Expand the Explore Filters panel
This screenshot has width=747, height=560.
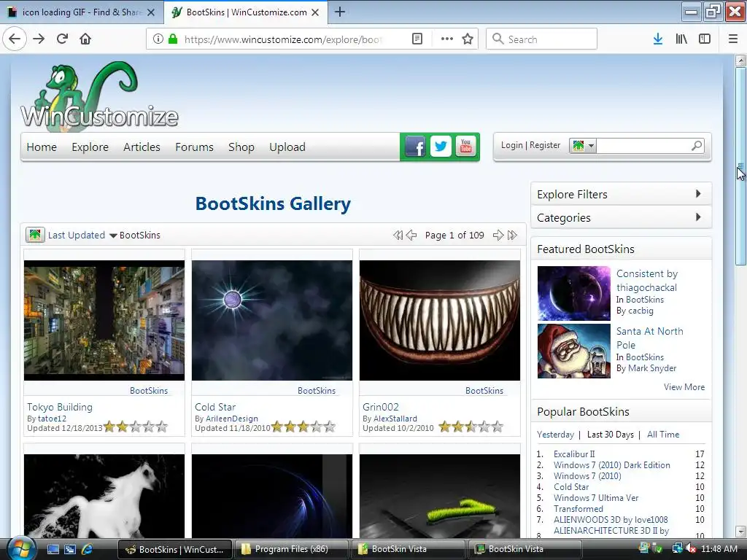tap(622, 194)
